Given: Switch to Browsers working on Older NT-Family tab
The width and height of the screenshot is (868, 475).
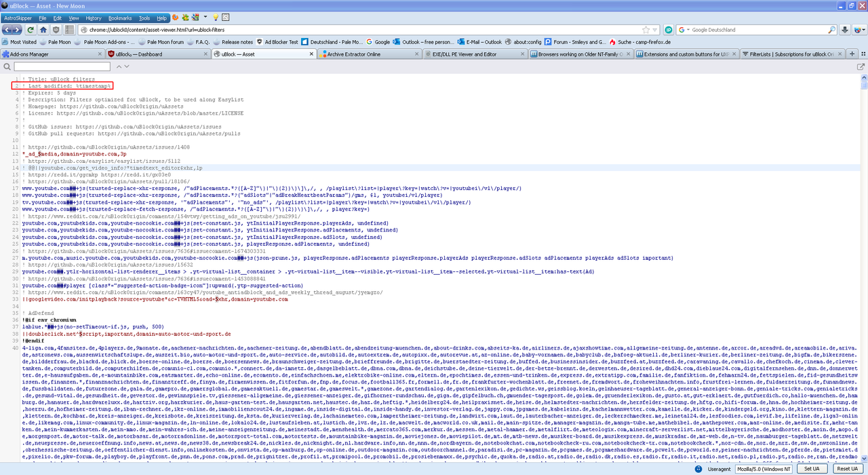Looking at the screenshot, I should tap(582, 54).
